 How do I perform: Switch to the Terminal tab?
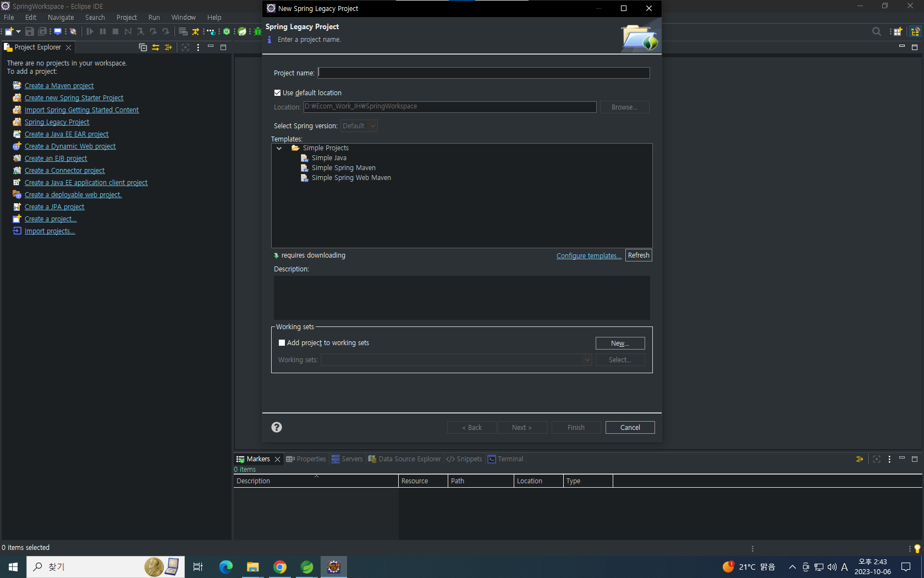(505, 459)
